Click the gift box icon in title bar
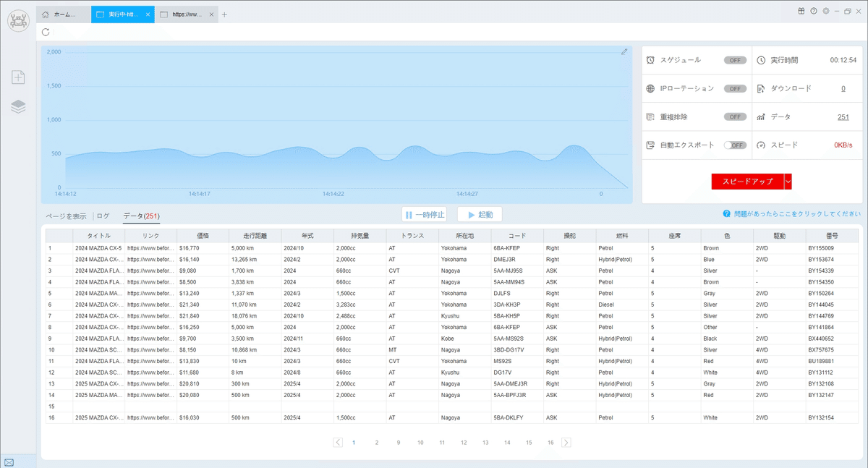This screenshot has width=868, height=468. 801,11
